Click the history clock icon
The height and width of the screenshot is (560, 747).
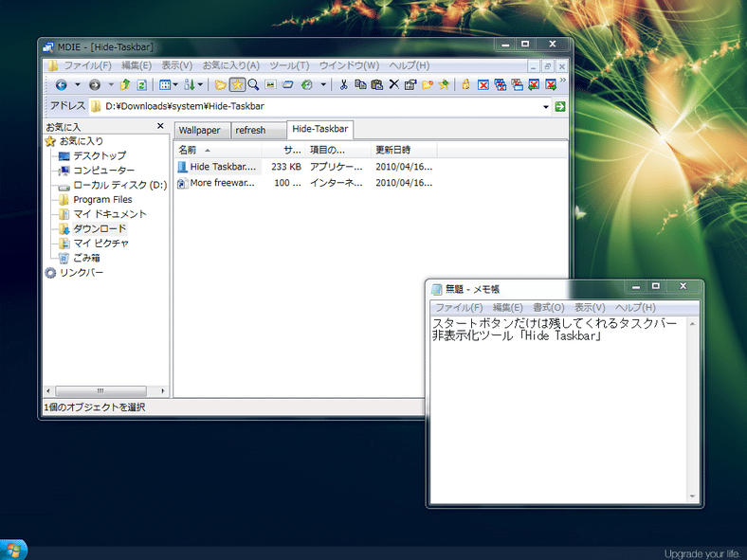coord(307,84)
